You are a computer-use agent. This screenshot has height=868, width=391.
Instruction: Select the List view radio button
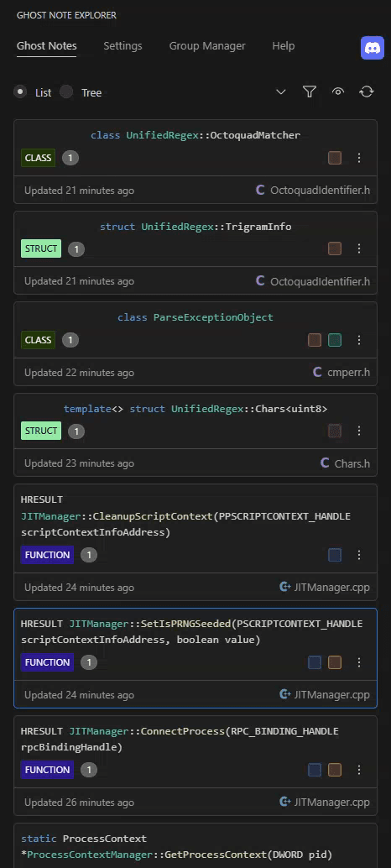click(20, 92)
